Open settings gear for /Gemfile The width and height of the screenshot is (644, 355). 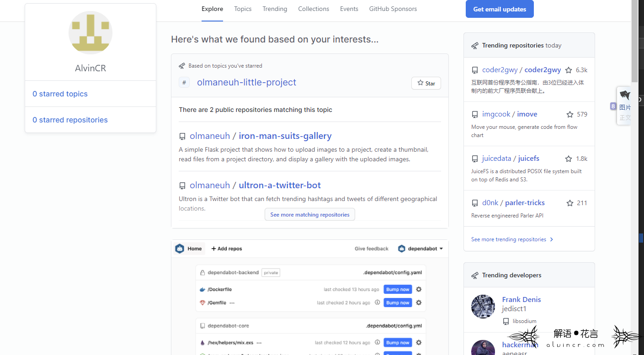click(419, 302)
